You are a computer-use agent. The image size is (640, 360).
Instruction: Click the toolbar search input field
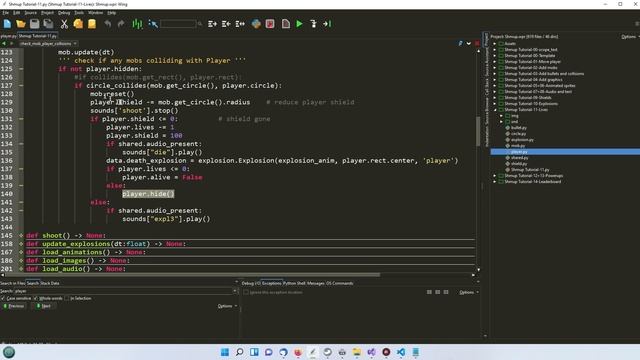(x=178, y=24)
